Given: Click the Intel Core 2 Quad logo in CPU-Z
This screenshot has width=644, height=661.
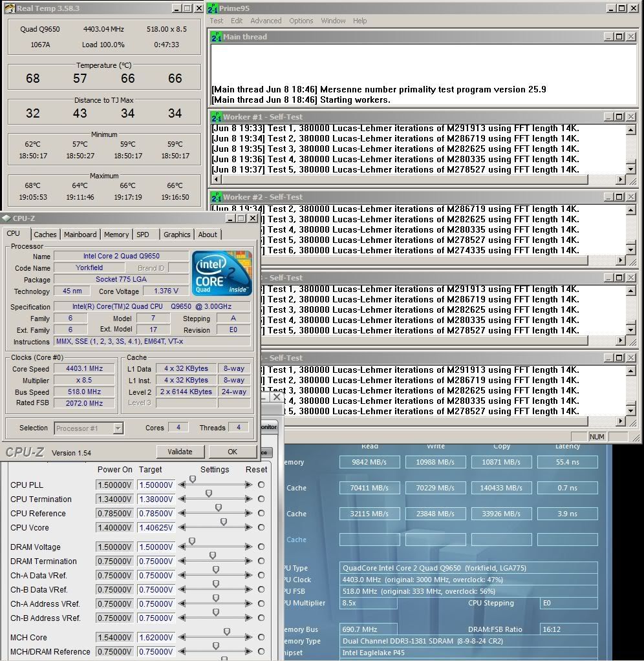Looking at the screenshot, I should (222, 273).
